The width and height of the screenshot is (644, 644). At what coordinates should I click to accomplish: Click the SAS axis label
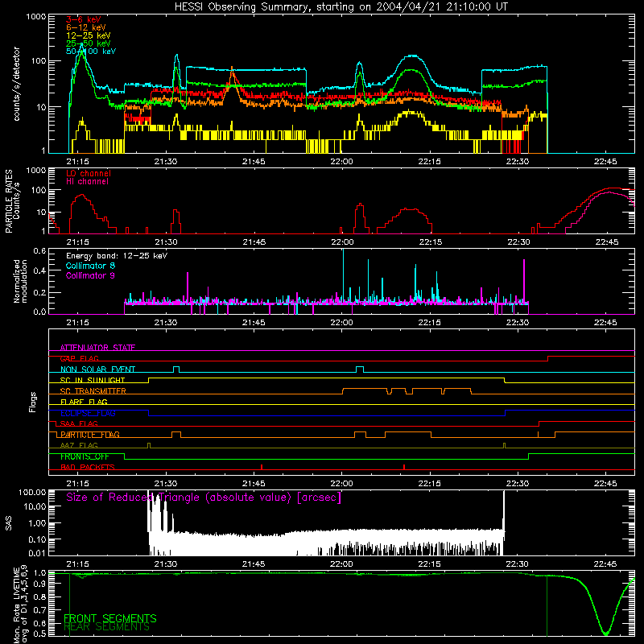[8, 522]
